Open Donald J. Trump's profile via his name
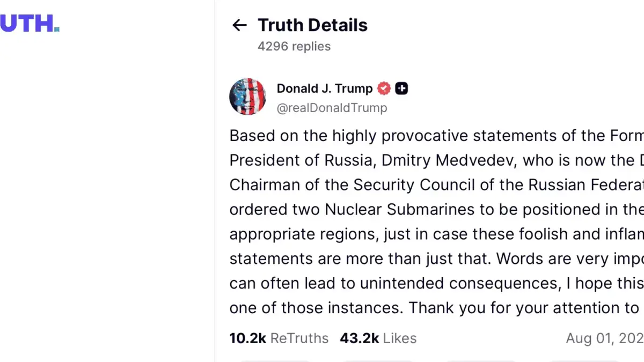The height and width of the screenshot is (362, 644). pyautogui.click(x=324, y=88)
